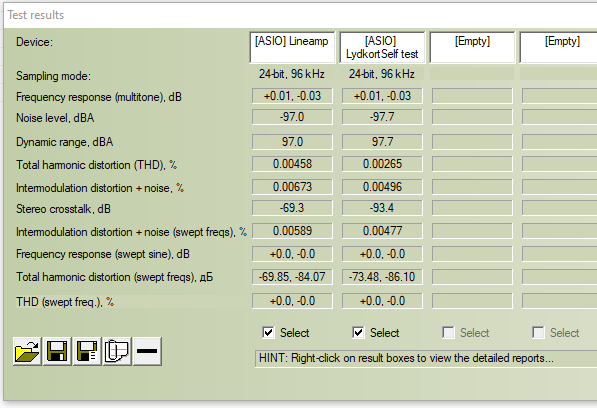Screen dimensions: 597x408
Task: Open results file with folder icon
Action: [27, 351]
